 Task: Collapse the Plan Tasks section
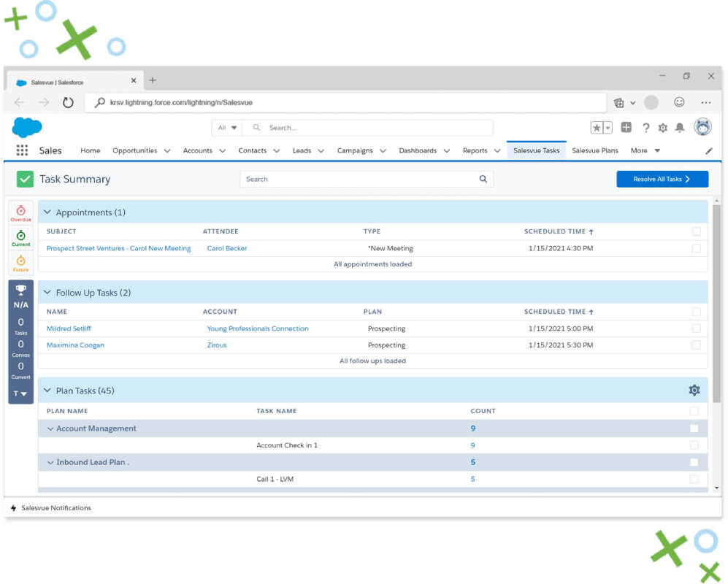coord(47,391)
